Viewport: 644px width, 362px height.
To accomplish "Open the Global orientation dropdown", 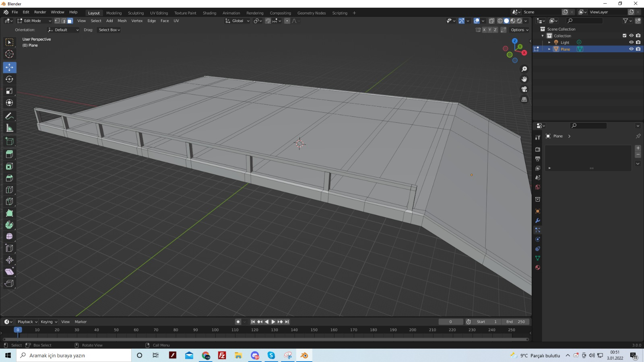I will (x=237, y=21).
